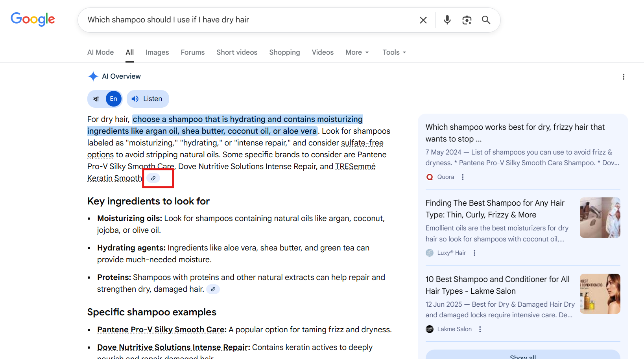
Task: Select English language toggle
Action: pos(114,99)
